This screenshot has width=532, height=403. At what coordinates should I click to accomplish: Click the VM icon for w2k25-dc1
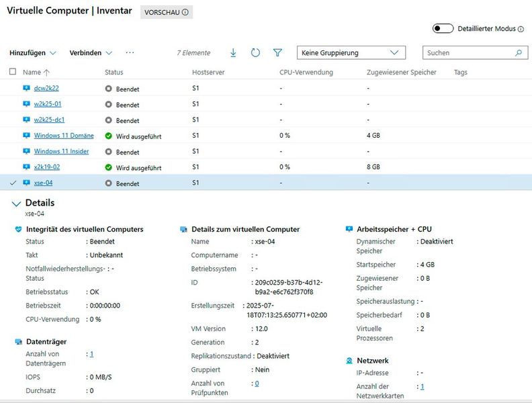[x=26, y=120]
